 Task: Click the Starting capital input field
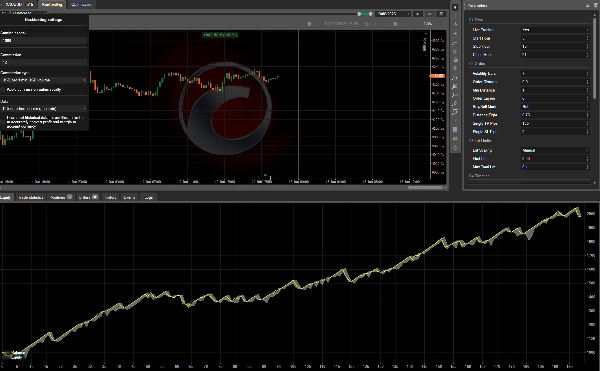(x=44, y=40)
